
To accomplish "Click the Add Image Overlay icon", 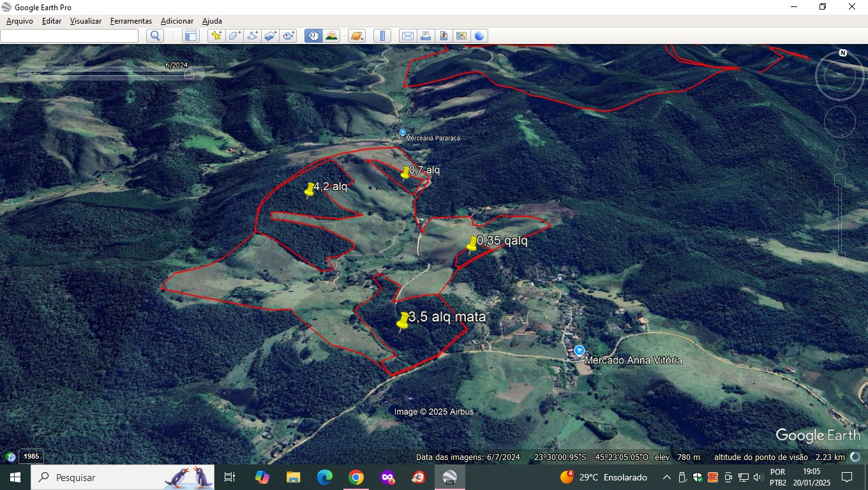I will click(x=271, y=36).
